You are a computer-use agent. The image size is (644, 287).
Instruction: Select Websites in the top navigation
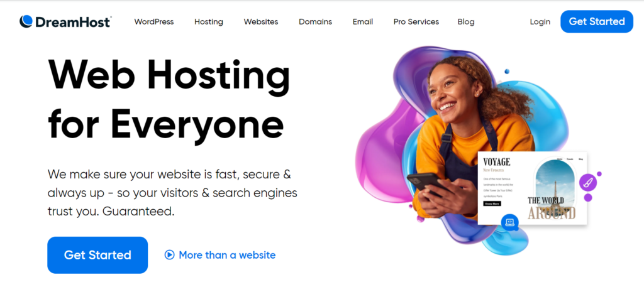click(x=261, y=22)
